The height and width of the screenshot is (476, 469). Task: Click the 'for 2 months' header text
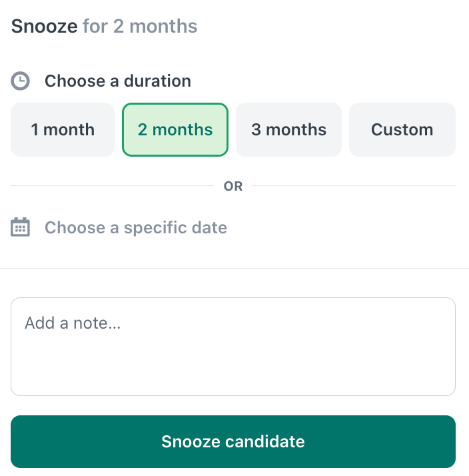tap(140, 26)
